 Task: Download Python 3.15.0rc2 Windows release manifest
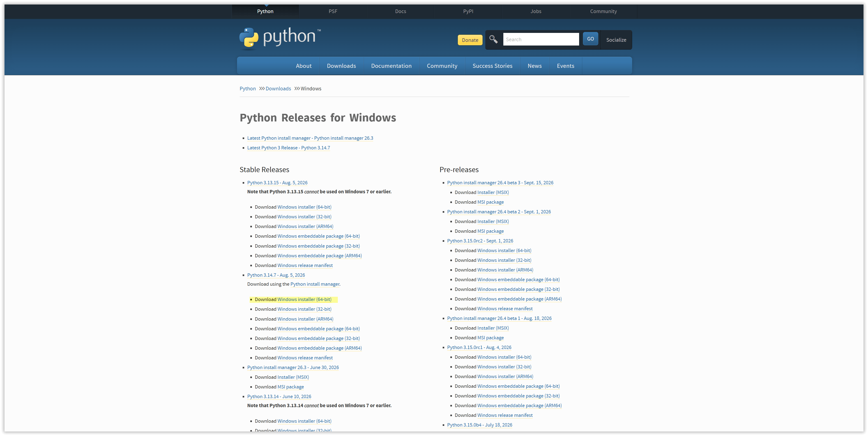[x=505, y=309]
